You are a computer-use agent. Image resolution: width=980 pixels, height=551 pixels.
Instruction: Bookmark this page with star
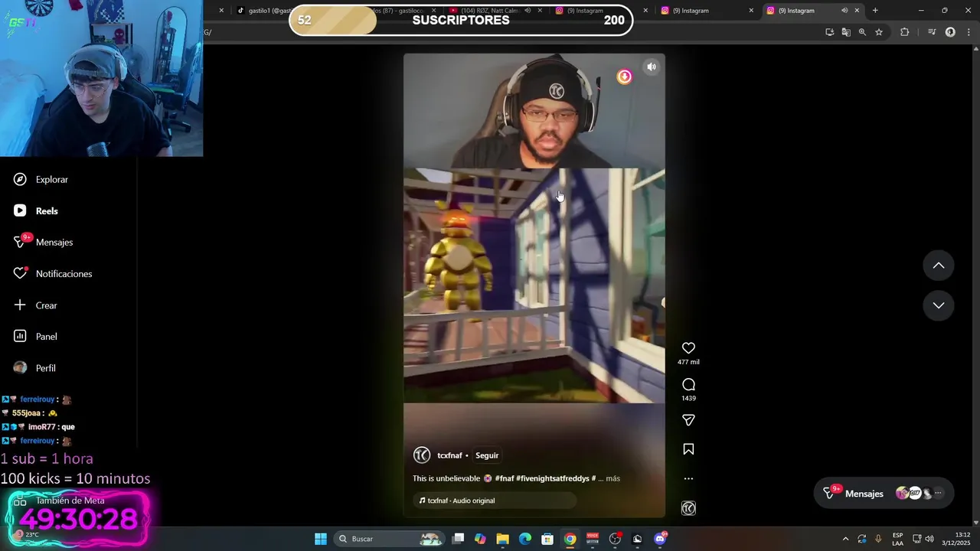879,32
